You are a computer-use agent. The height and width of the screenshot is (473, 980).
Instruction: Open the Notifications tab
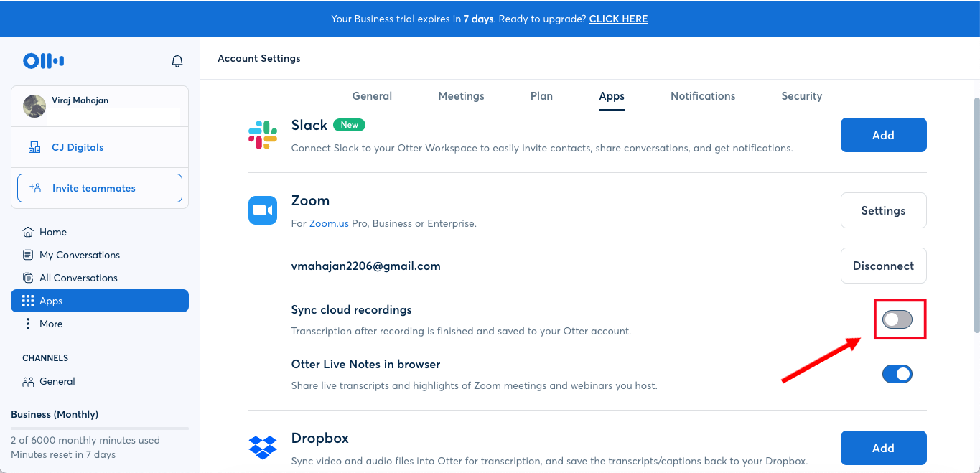703,96
